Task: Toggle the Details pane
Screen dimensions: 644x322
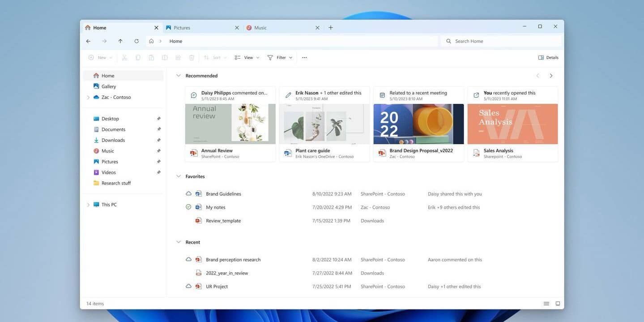Action: [548, 58]
